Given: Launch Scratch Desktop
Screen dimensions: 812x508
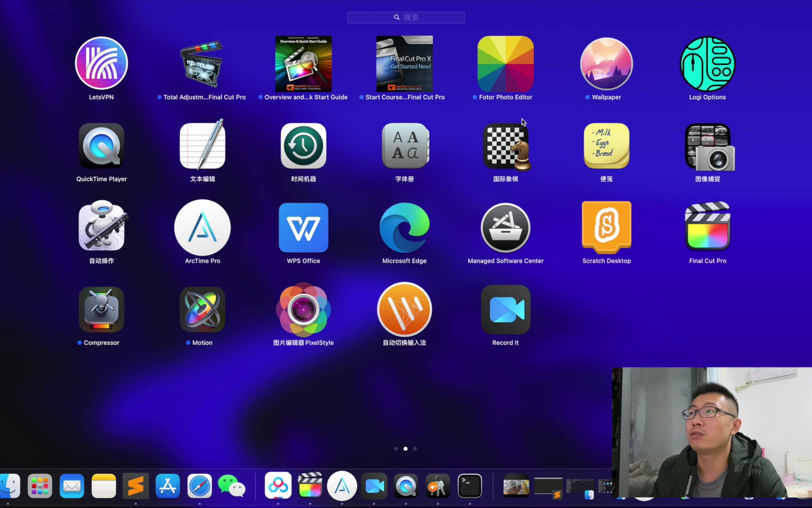Looking at the screenshot, I should tap(607, 228).
